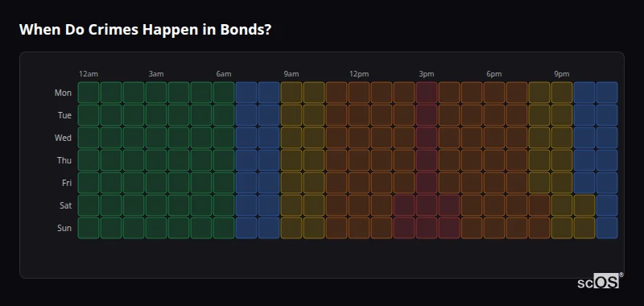644x306 pixels.
Task: Click the 12am hour label
Action: pyautogui.click(x=89, y=74)
